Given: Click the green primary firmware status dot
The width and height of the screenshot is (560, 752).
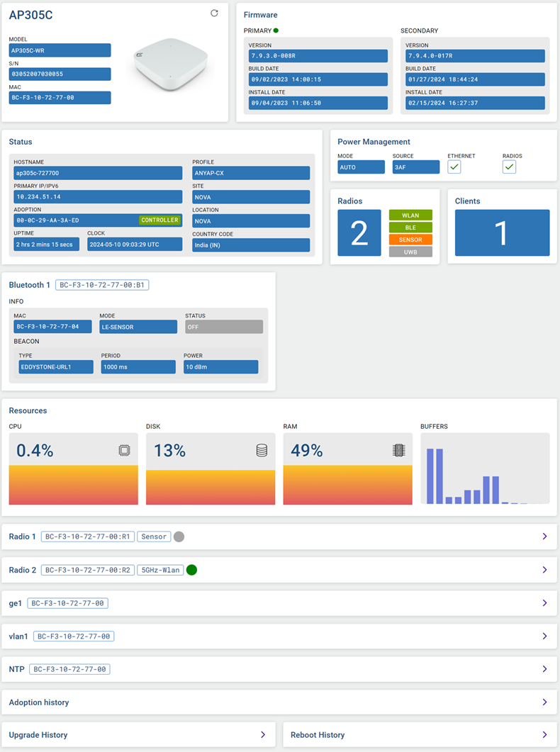Looking at the screenshot, I should coord(276,30).
